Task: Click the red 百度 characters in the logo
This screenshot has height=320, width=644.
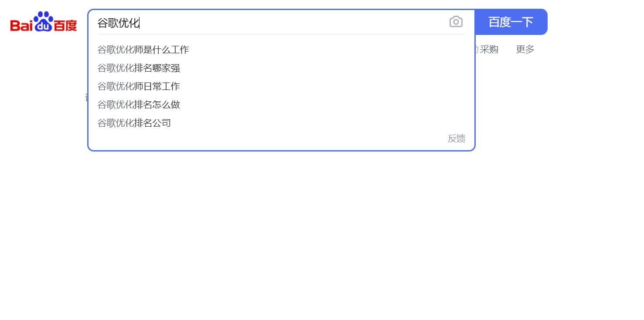Action: [x=65, y=25]
